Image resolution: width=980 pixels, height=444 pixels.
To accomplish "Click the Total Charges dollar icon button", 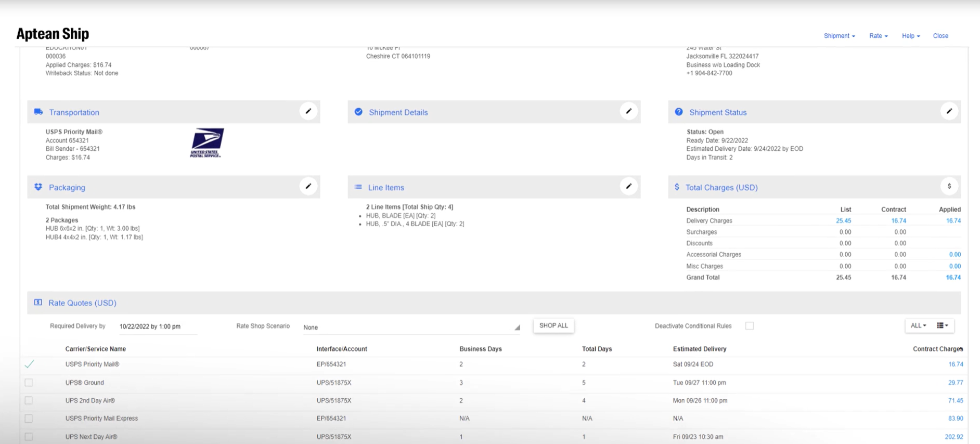I will point(949,186).
